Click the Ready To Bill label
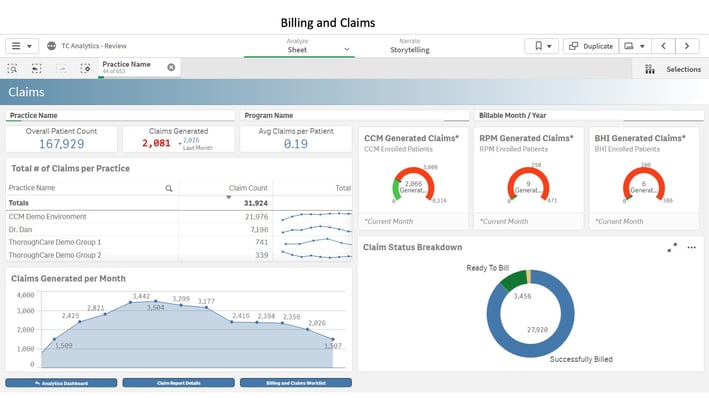 pos(487,268)
